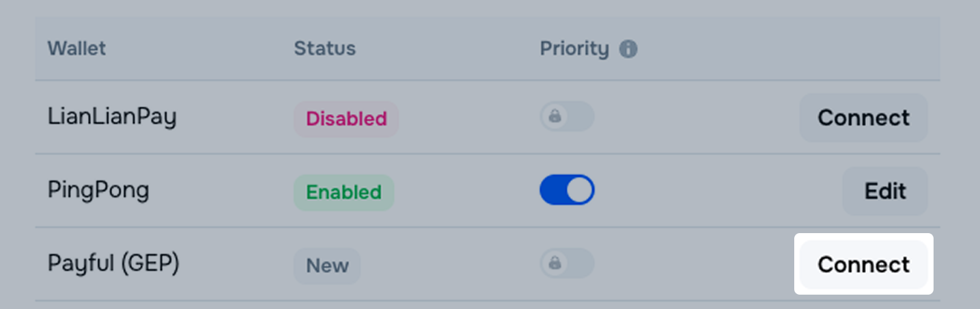Toggle the Payful (GEP) priority switch
Viewport: 980px width, 309px height.
[568, 263]
